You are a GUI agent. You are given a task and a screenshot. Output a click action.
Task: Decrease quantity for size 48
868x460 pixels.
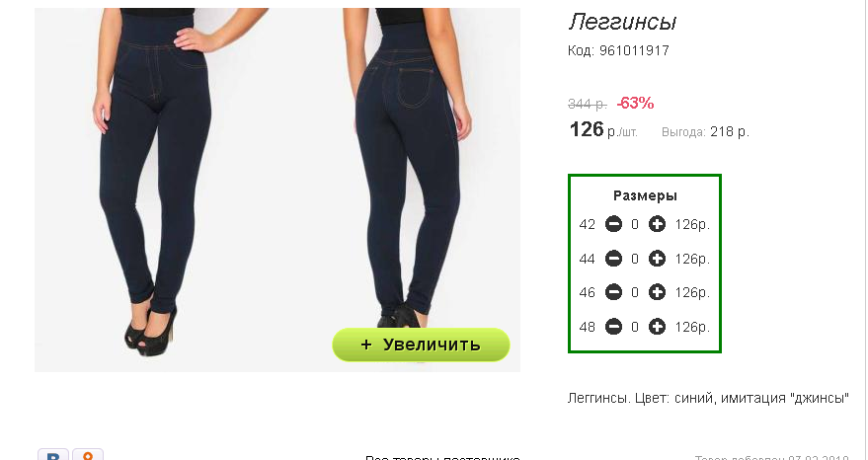[613, 327]
